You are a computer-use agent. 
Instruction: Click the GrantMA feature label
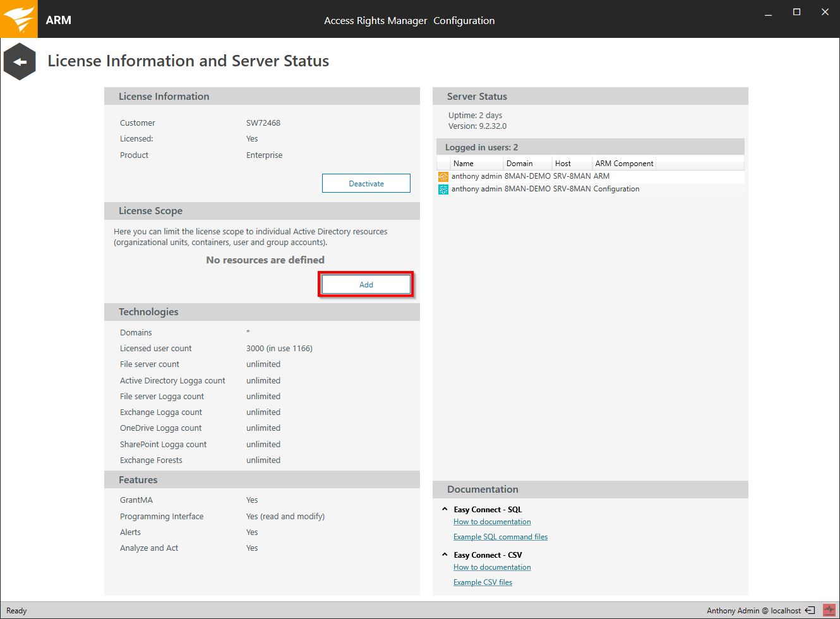pyautogui.click(x=136, y=500)
